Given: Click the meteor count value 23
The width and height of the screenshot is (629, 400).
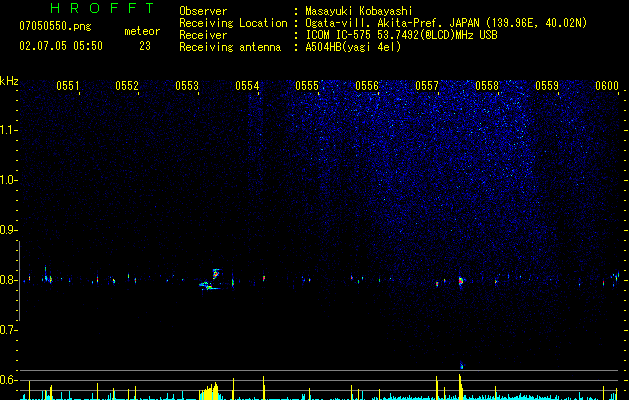Looking at the screenshot, I should [x=145, y=46].
